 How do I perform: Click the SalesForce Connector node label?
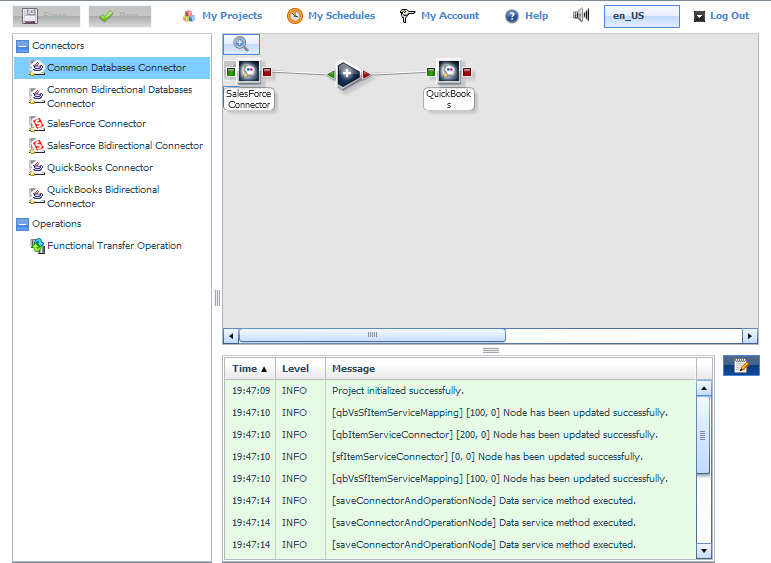click(x=249, y=99)
